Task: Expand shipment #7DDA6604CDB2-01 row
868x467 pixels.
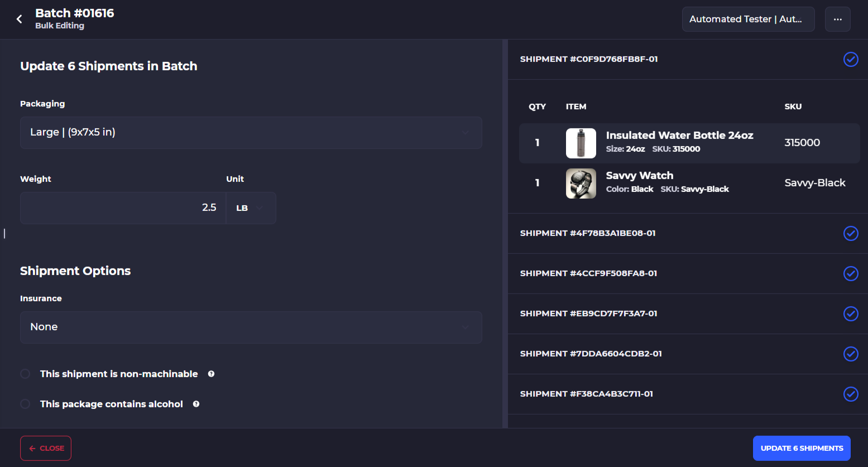Action: pos(688,354)
